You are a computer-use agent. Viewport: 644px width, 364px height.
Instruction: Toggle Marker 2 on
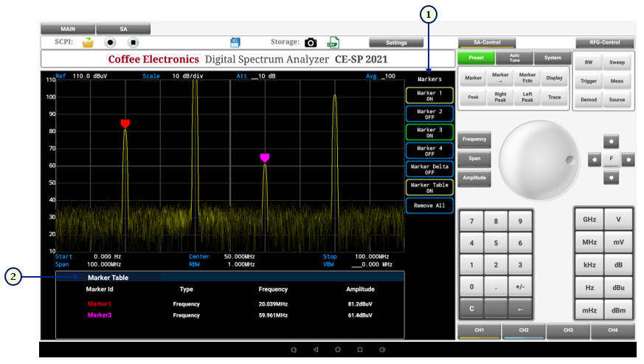pos(429,114)
